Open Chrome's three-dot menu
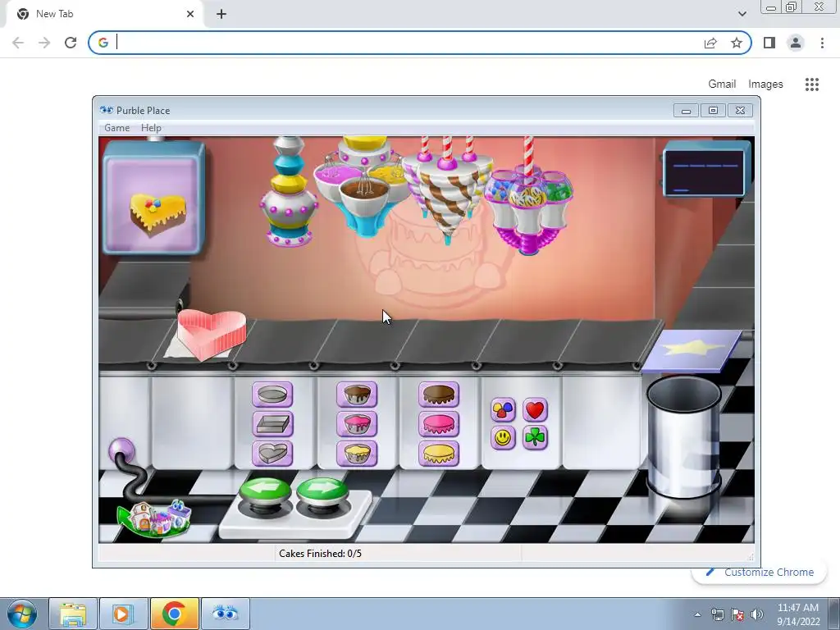The height and width of the screenshot is (630, 840). click(822, 43)
